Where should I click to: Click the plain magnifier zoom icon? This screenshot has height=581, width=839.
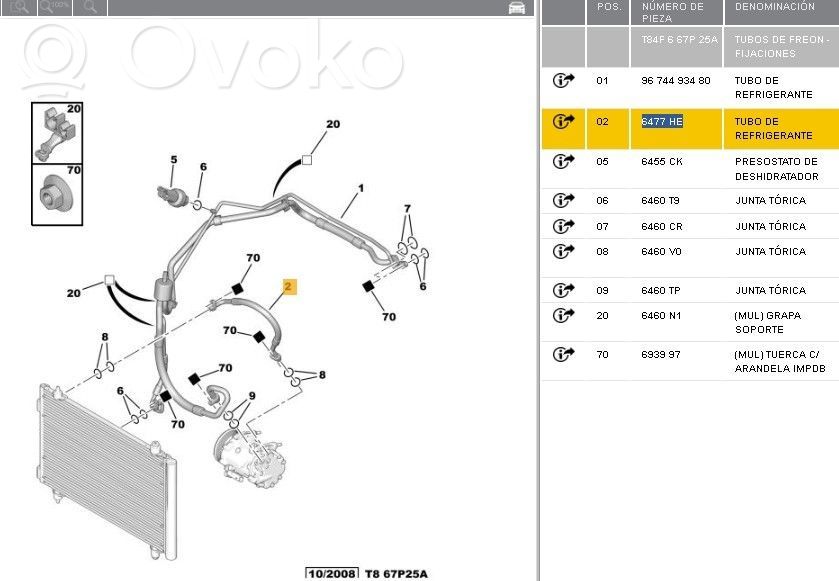click(90, 7)
